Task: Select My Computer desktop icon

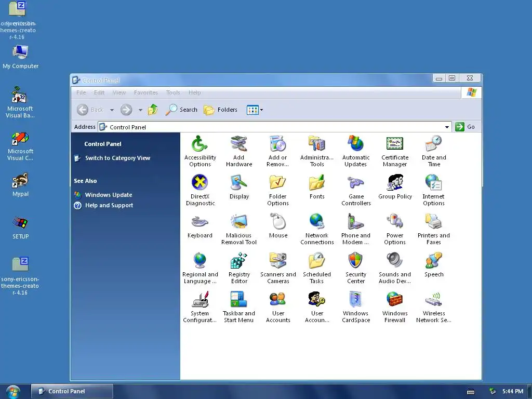Action: click(20, 57)
